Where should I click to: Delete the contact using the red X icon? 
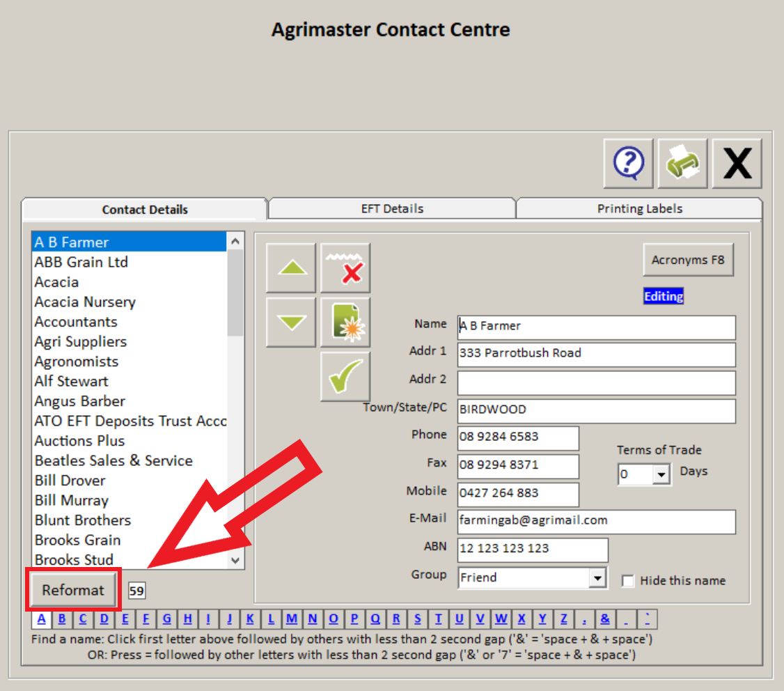tap(345, 267)
